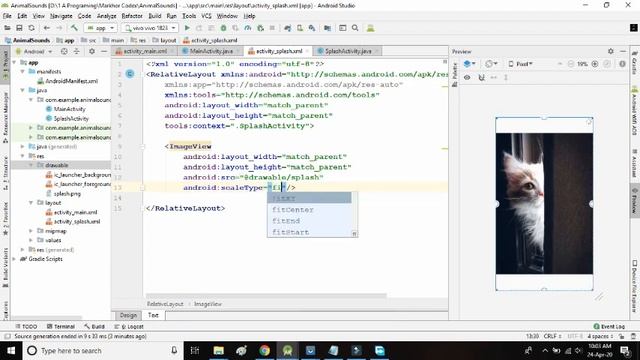This screenshot has width=640, height=360.
Task: Click the editor horizontal scrollbar
Action: coord(266,296)
